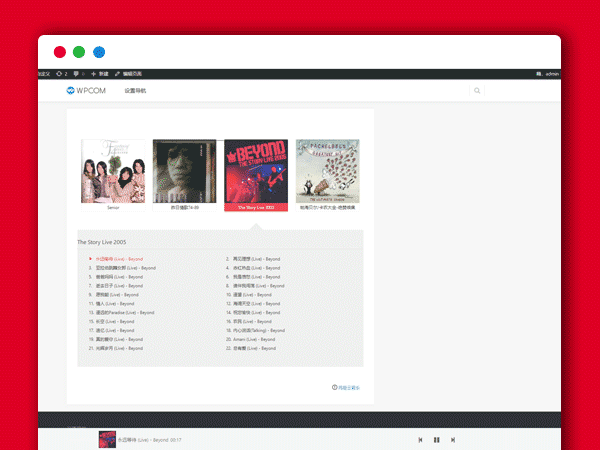
Task: Play track 20 Amani (Live) - Beyond
Action: tap(253, 339)
